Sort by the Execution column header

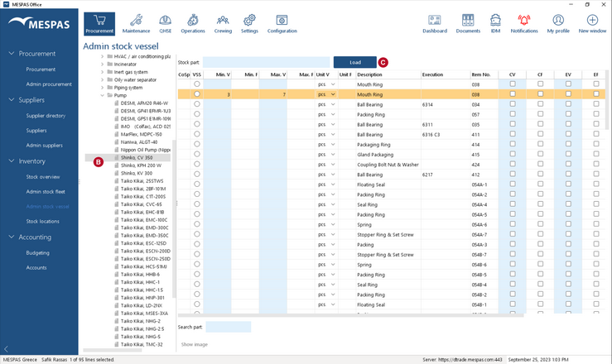click(x=446, y=74)
